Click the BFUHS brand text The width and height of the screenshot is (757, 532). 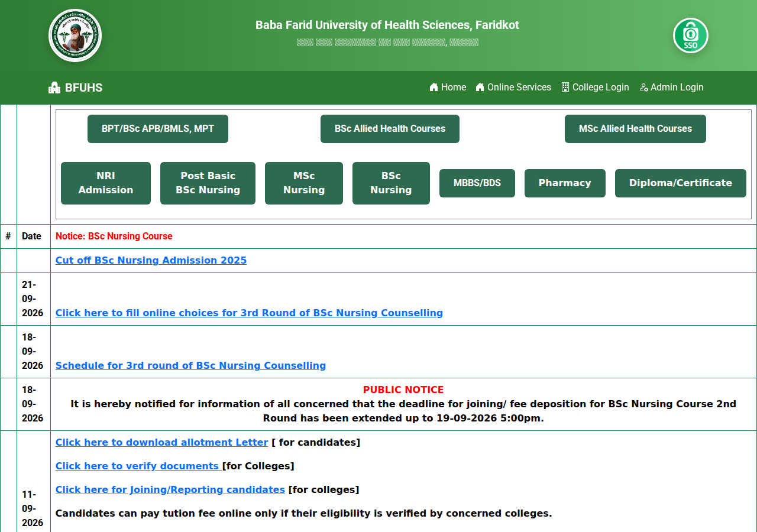[x=84, y=87]
